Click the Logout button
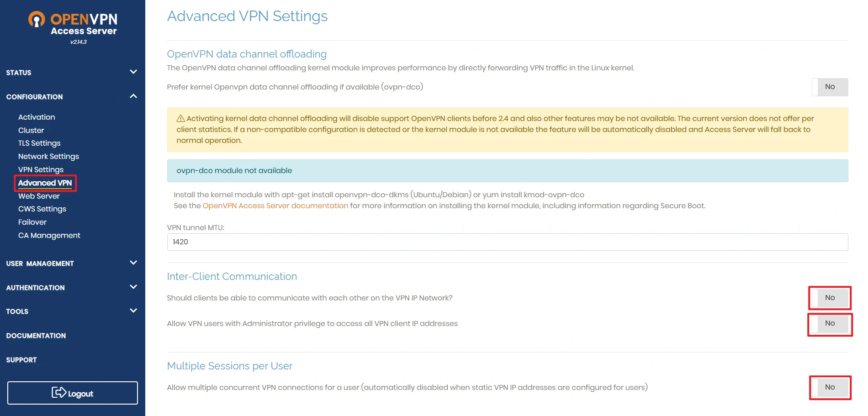Screen dimensions: 868x416 (x=73, y=393)
